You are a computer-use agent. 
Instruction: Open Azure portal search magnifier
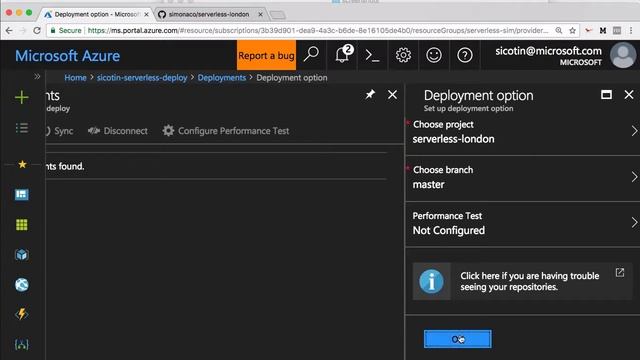(x=311, y=54)
